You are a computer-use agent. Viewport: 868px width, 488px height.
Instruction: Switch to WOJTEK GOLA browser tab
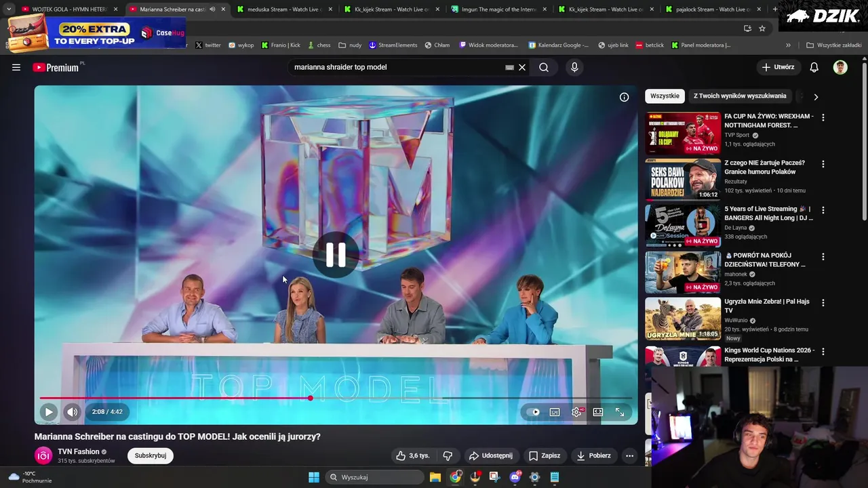[69, 9]
